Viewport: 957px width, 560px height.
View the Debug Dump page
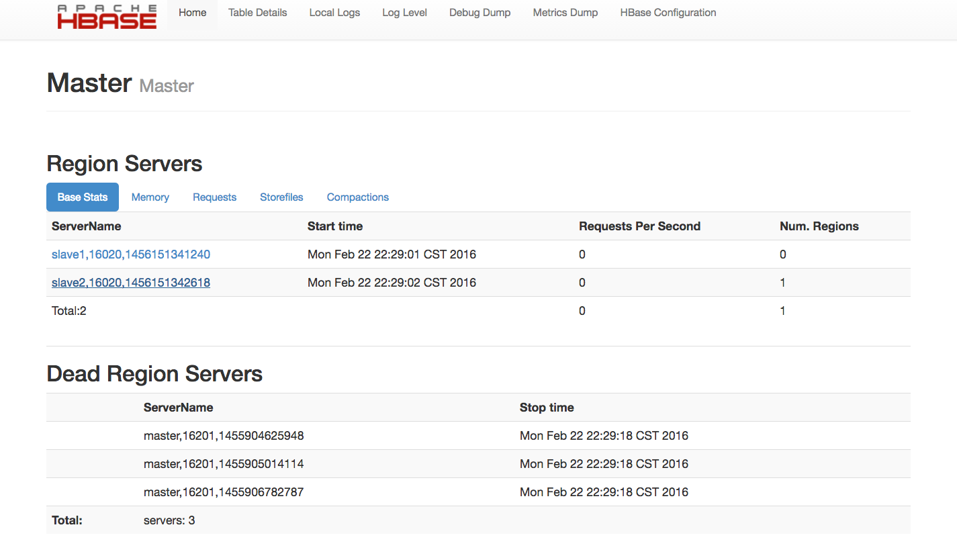(480, 13)
